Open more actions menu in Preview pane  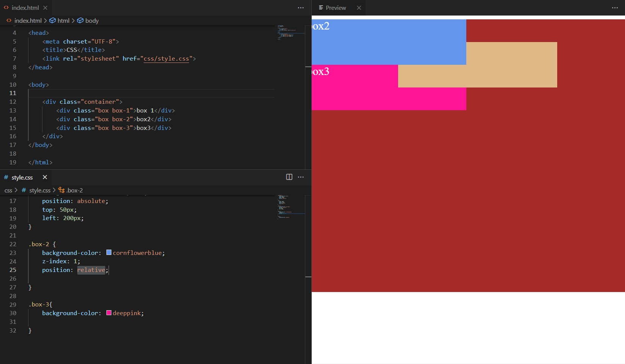[615, 8]
